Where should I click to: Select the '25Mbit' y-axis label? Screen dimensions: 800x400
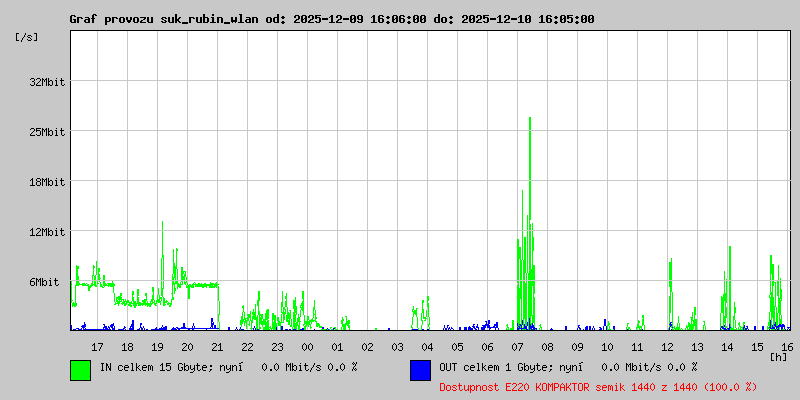(x=47, y=132)
